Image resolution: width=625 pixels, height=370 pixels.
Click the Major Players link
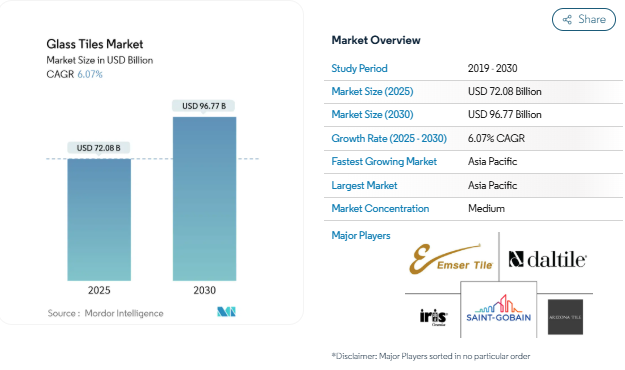click(361, 236)
